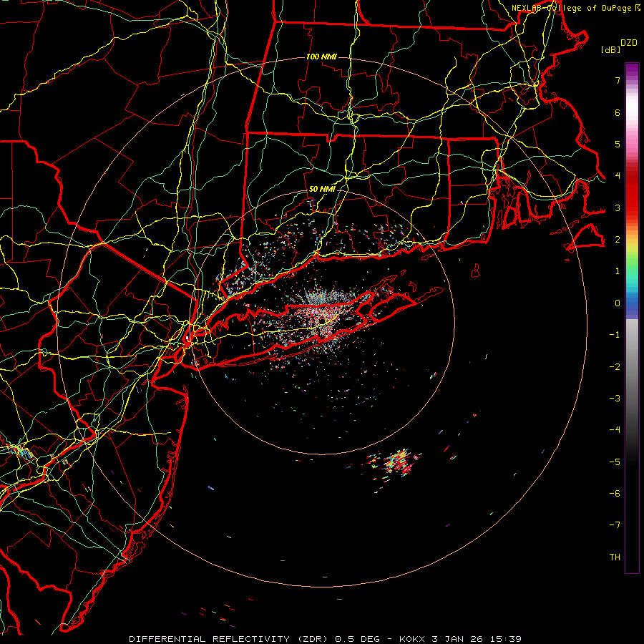Click the red segment of the ZDR color bar
Viewport: 644px width, 644px height.
pyautogui.click(x=632, y=193)
